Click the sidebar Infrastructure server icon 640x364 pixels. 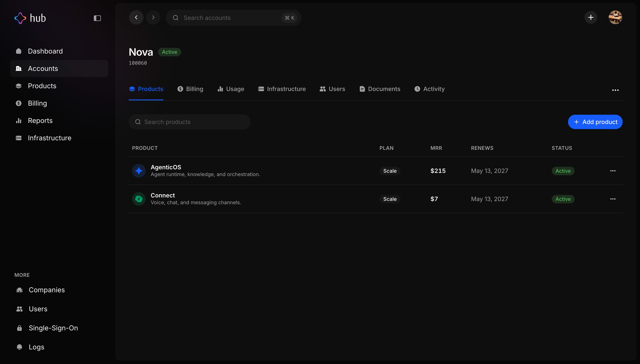(x=19, y=138)
